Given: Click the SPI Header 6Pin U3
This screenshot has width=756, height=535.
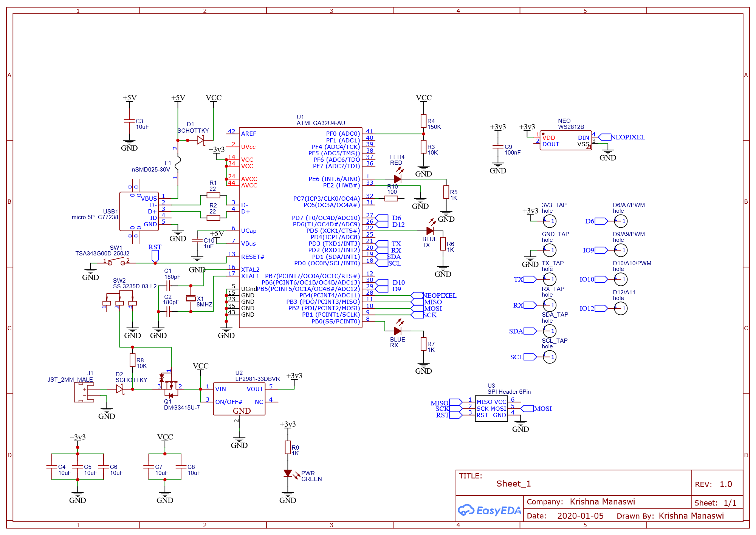Looking at the screenshot, I should [x=491, y=408].
